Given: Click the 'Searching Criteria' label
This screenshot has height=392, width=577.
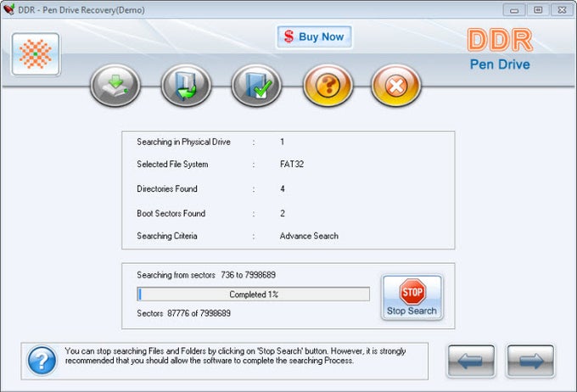Looking at the screenshot, I should pos(167,236).
